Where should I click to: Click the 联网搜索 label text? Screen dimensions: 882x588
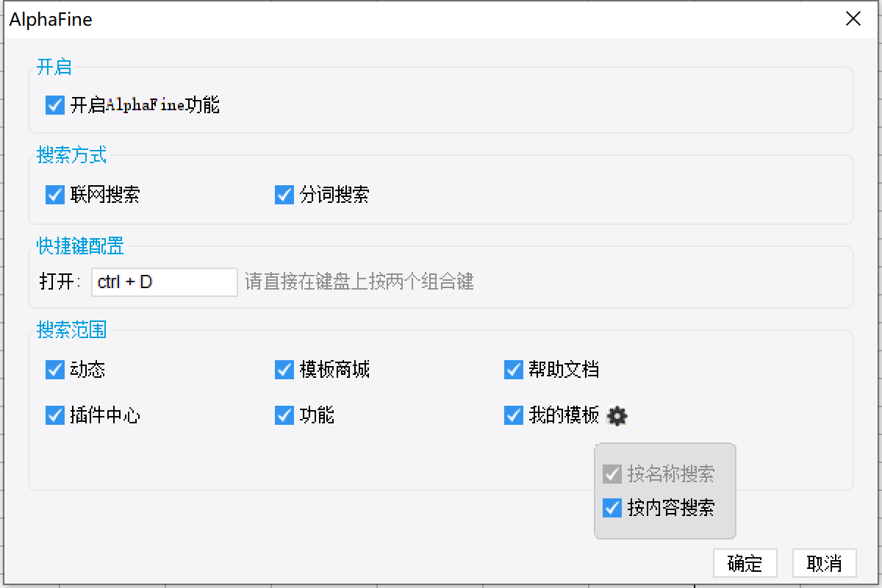tap(105, 195)
